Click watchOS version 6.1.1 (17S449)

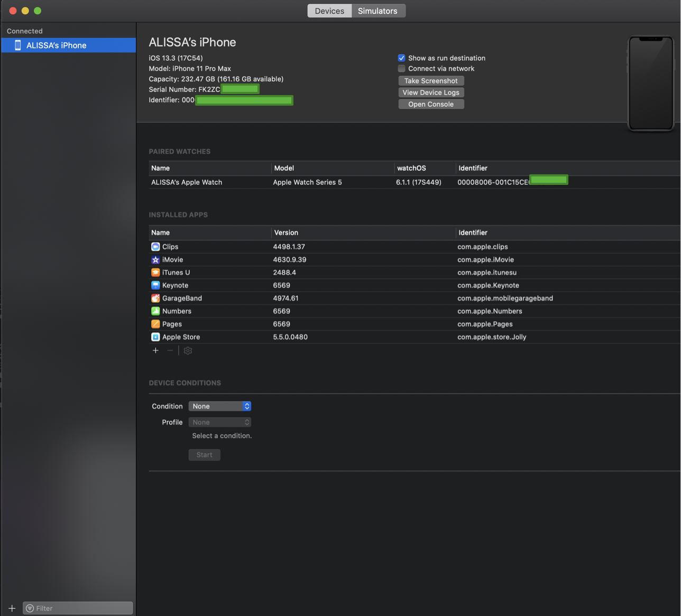(418, 182)
